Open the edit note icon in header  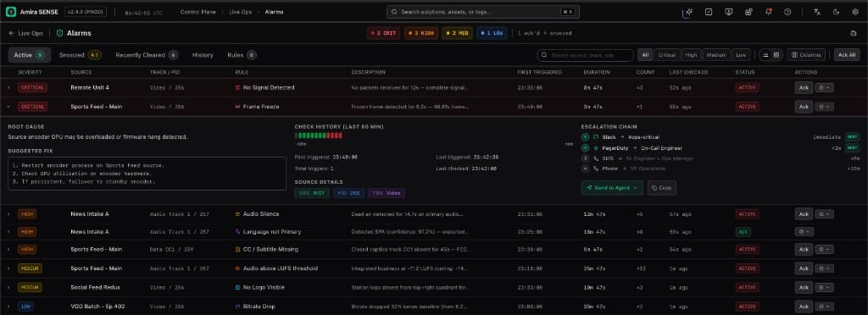coord(709,12)
